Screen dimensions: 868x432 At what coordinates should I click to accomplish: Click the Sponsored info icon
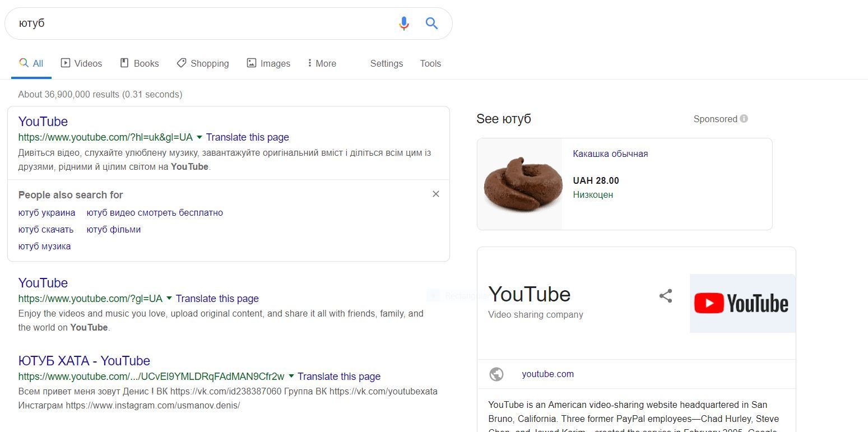click(744, 119)
